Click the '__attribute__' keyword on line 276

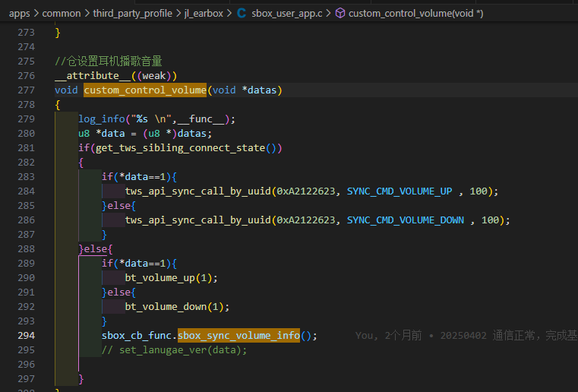[93, 76]
